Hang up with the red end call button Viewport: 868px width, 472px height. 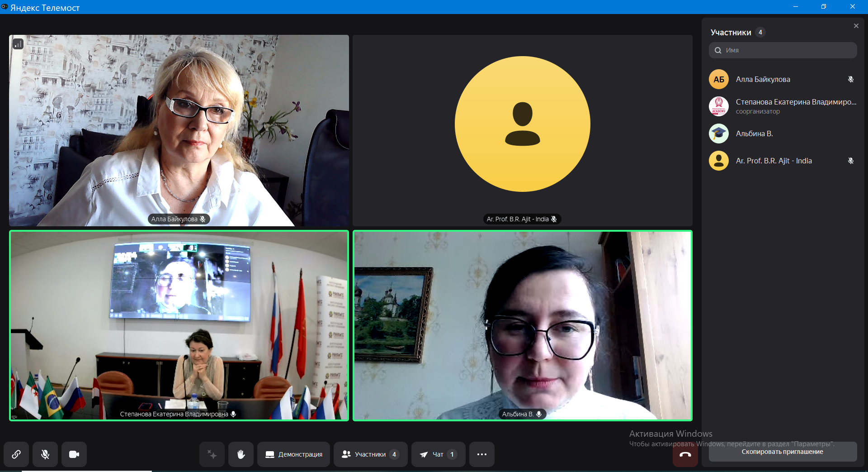[685, 455]
